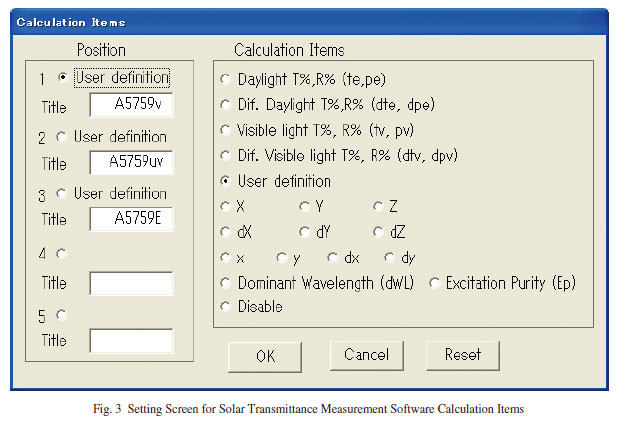Image resolution: width=621 pixels, height=429 pixels.
Task: Select Daylight T%,R% (te,pe) option
Action: (x=225, y=79)
